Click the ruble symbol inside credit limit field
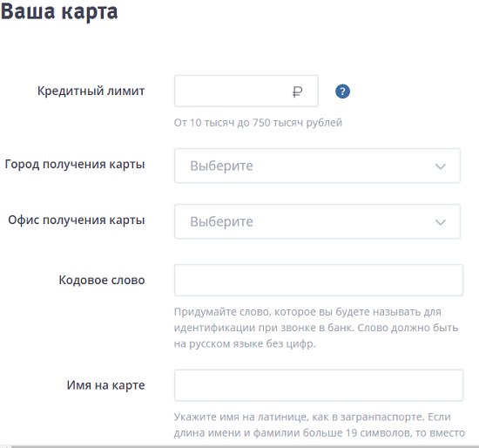The image size is (479, 448). coord(297,92)
